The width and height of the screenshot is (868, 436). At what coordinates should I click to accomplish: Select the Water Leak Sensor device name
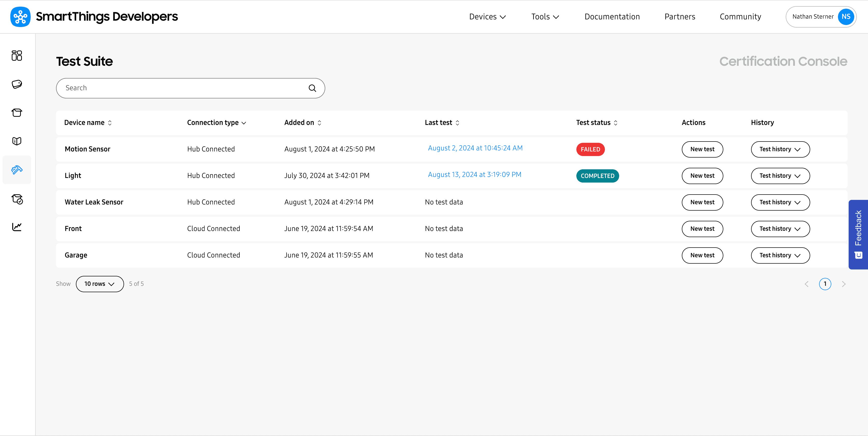[94, 202]
